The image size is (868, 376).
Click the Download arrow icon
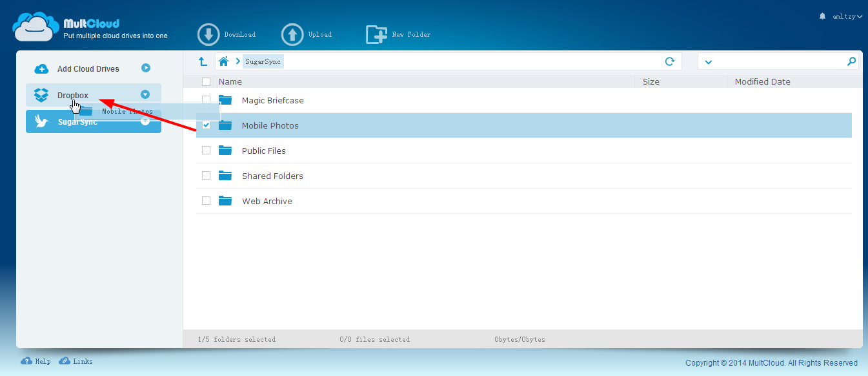coord(208,34)
